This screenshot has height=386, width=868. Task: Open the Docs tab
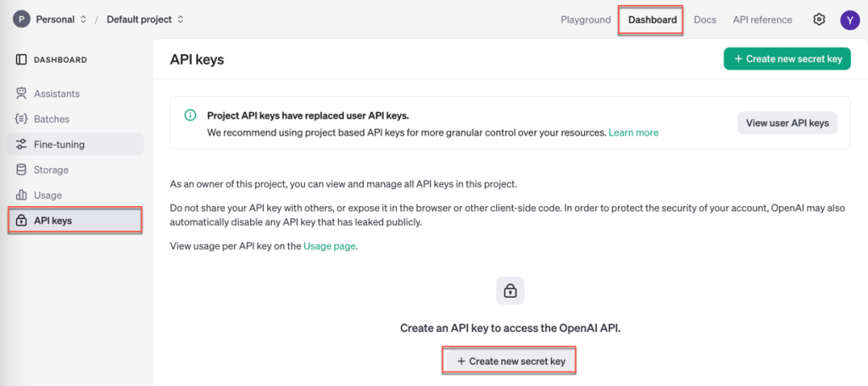pyautogui.click(x=704, y=20)
